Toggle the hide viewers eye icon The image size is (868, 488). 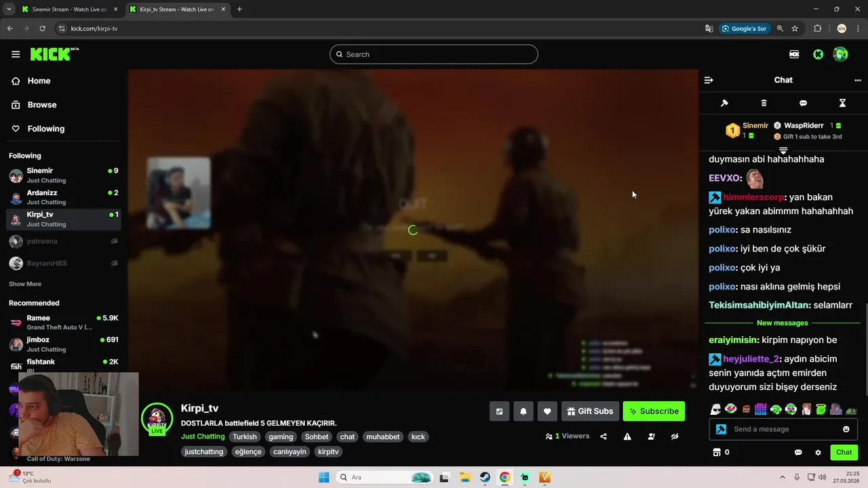pyautogui.click(x=675, y=436)
